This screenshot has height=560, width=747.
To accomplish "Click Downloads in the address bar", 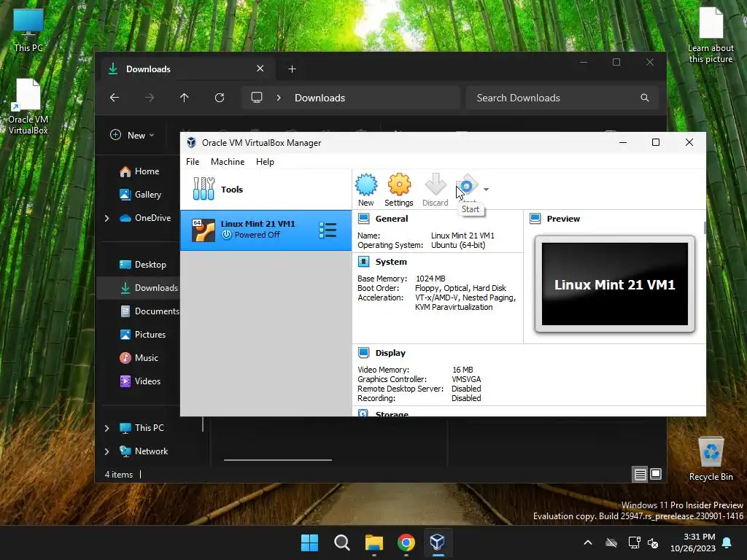I will 320,98.
